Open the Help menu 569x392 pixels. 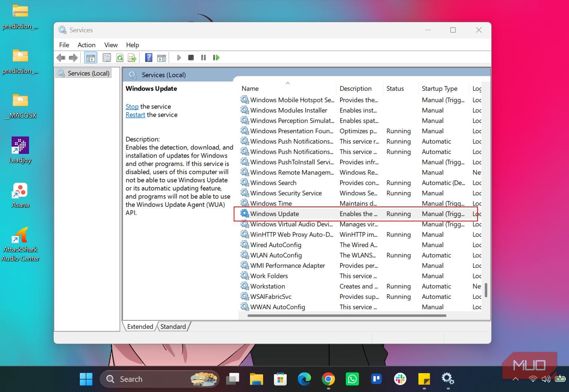132,45
